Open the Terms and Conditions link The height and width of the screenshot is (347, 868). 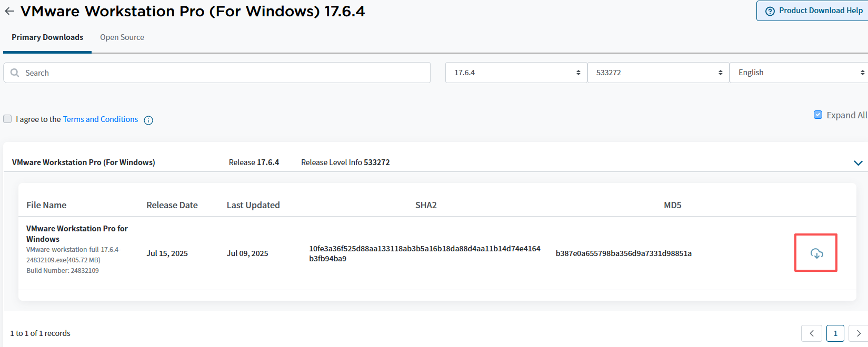click(101, 119)
